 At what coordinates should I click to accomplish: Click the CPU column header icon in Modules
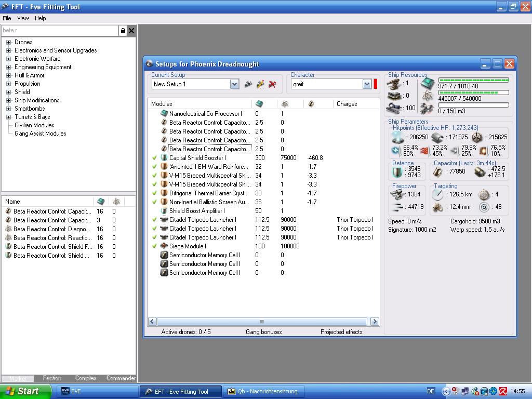tap(260, 103)
